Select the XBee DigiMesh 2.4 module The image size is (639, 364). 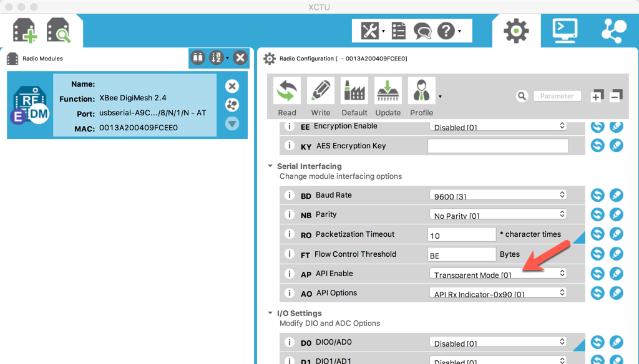(127, 105)
